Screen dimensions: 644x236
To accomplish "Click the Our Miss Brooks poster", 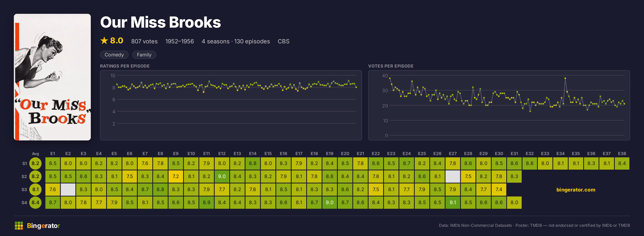I will coord(52,77).
